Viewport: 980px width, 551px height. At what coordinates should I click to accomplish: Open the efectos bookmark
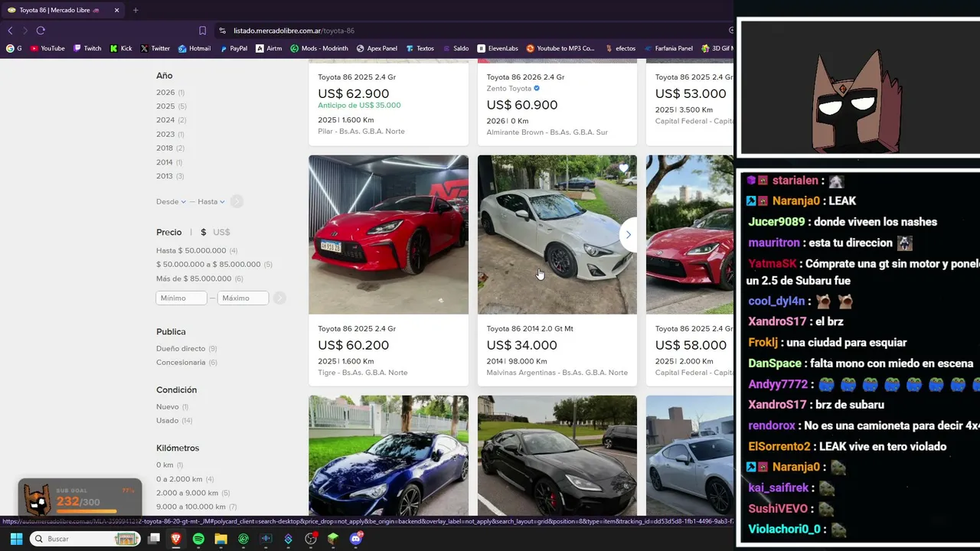click(x=620, y=48)
